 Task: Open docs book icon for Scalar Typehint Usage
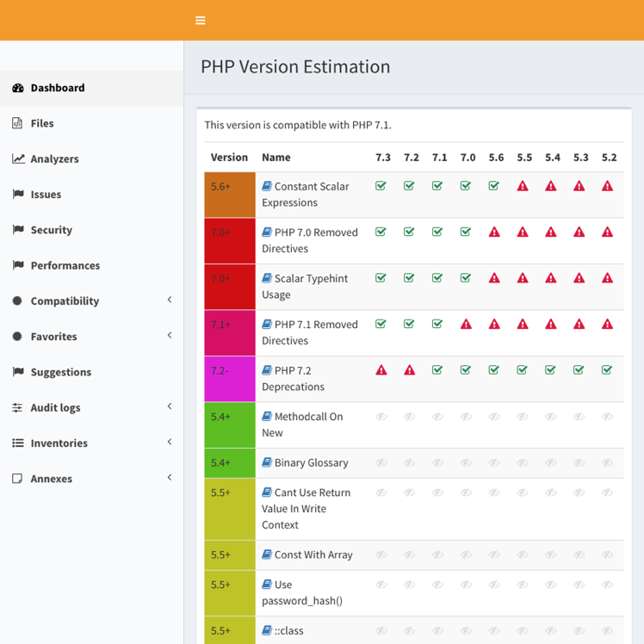click(x=267, y=278)
